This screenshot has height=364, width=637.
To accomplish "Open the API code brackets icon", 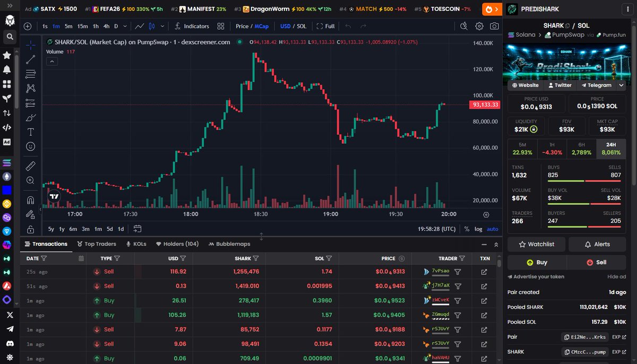I will 7,127.
